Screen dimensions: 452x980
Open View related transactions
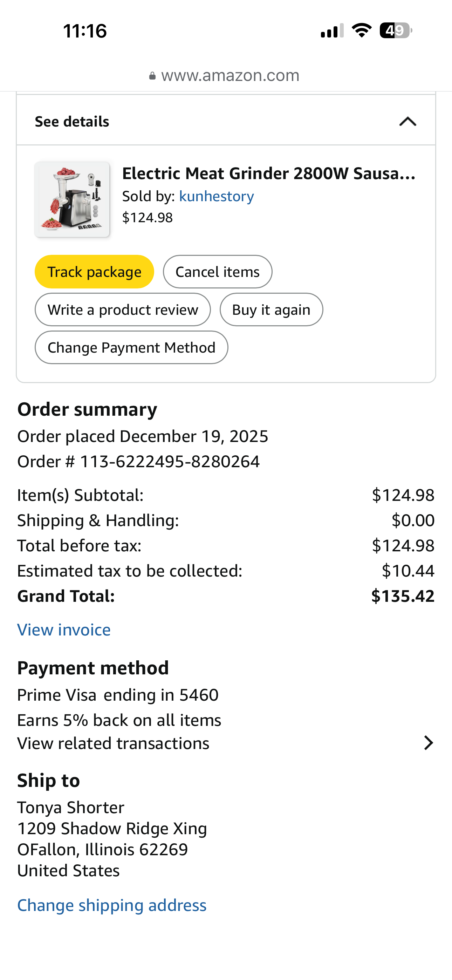114,743
